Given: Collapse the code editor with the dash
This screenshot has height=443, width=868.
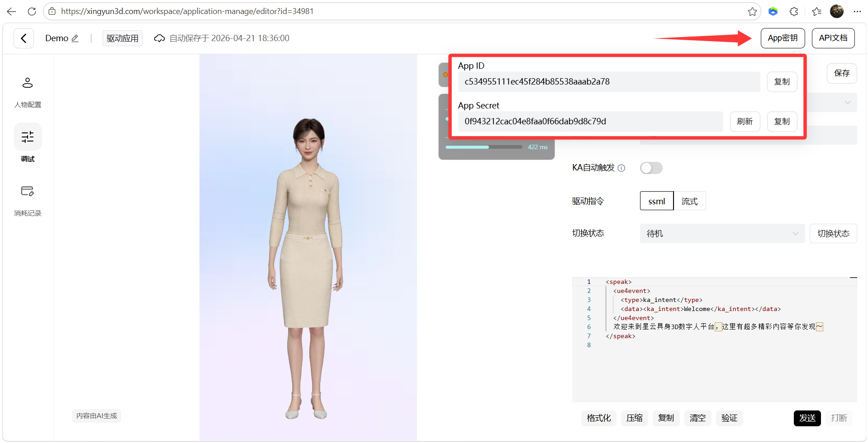Looking at the screenshot, I should coord(853,277).
